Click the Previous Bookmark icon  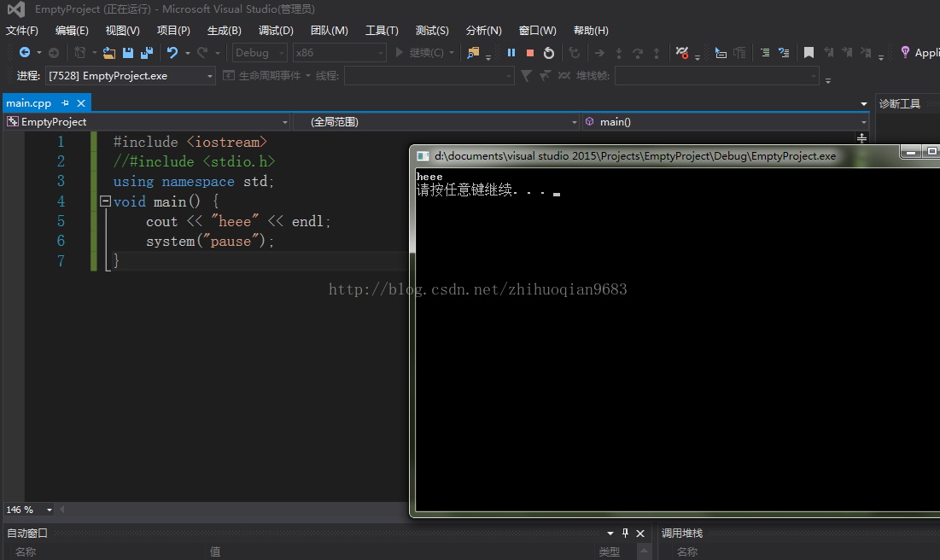(x=828, y=53)
